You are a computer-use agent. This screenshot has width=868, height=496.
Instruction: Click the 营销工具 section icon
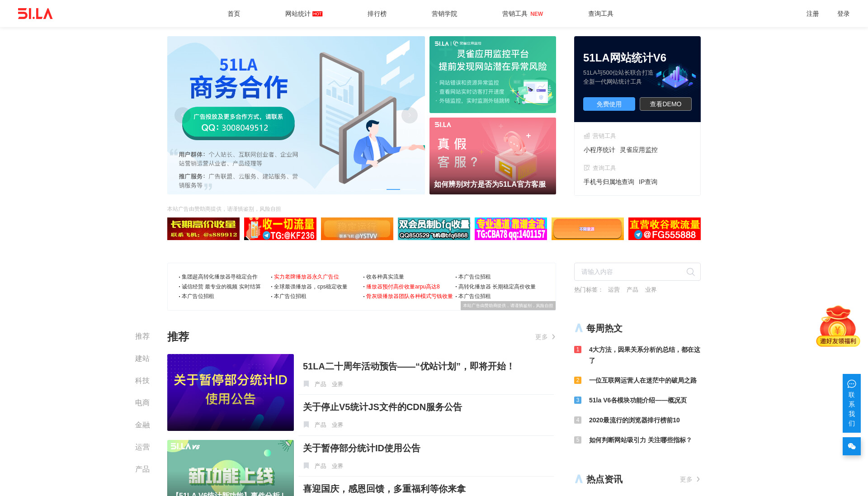pyautogui.click(x=587, y=136)
